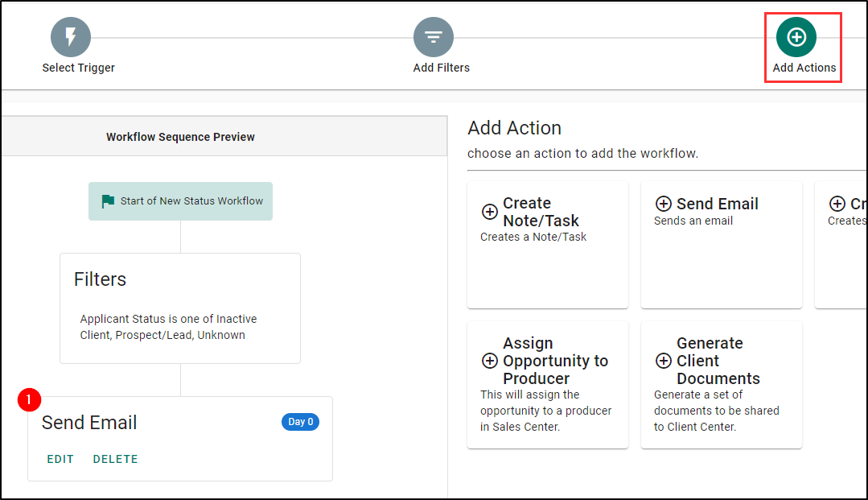Click the partially visible third action's plus icon

click(x=837, y=205)
